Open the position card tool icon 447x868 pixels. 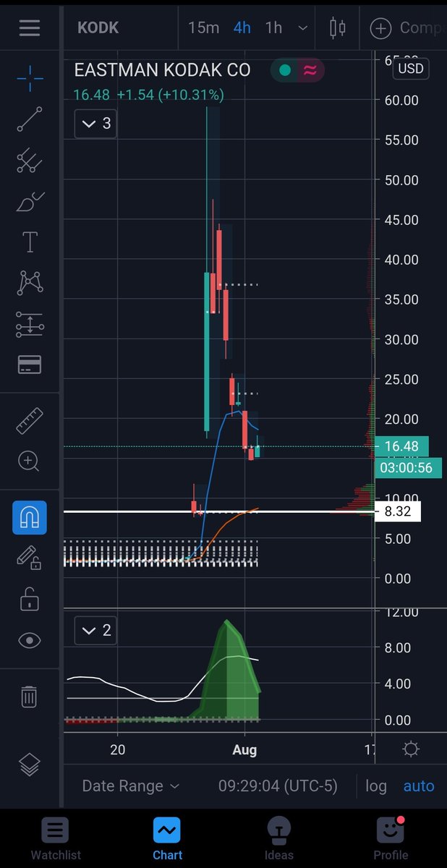pyautogui.click(x=30, y=364)
